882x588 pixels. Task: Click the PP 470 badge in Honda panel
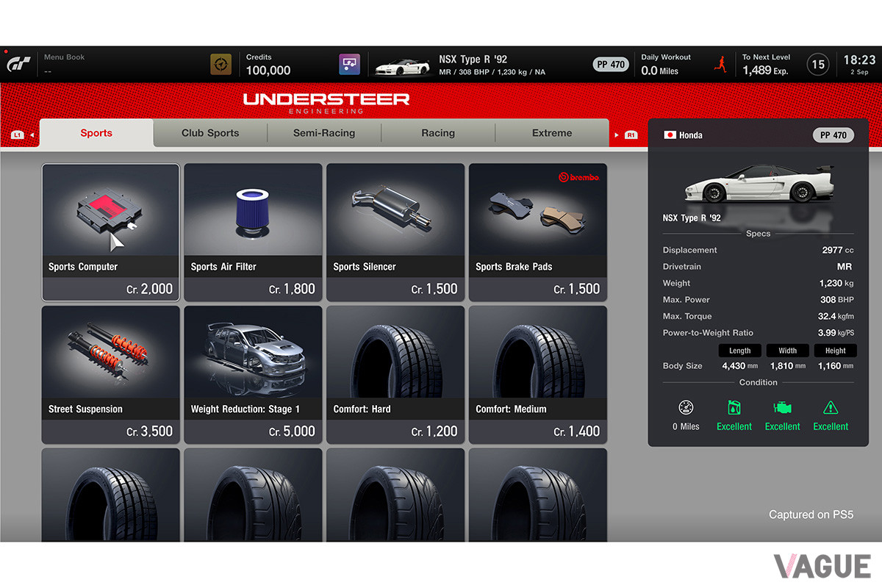pos(833,135)
